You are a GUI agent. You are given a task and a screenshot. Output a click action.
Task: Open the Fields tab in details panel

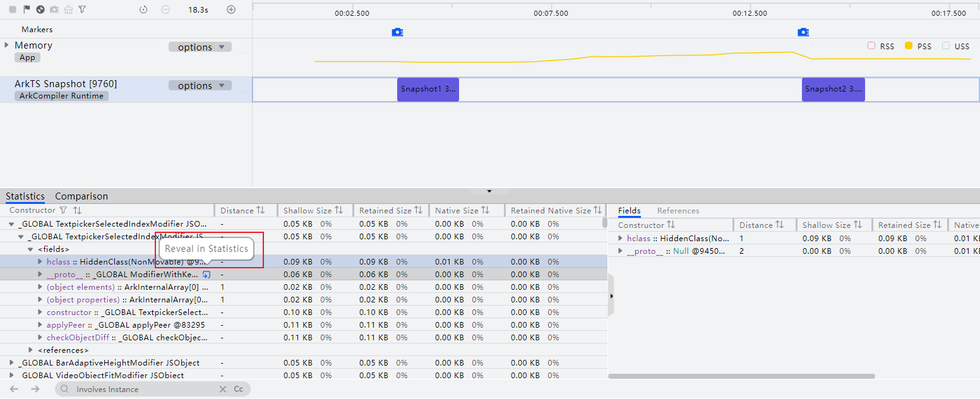pyautogui.click(x=630, y=211)
